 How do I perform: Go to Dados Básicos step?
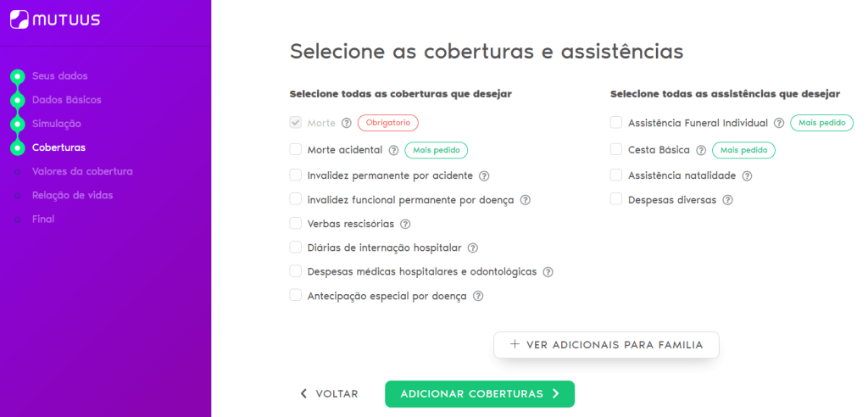[x=66, y=100]
